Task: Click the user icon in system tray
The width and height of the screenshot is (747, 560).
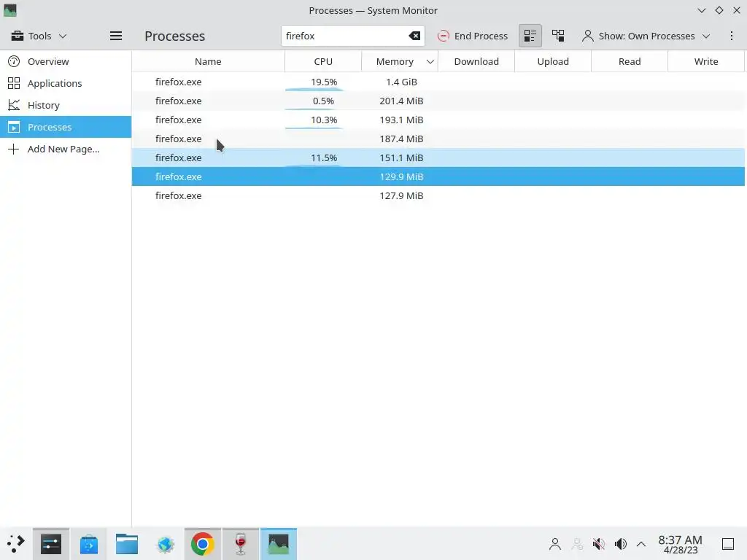Action: click(555, 544)
